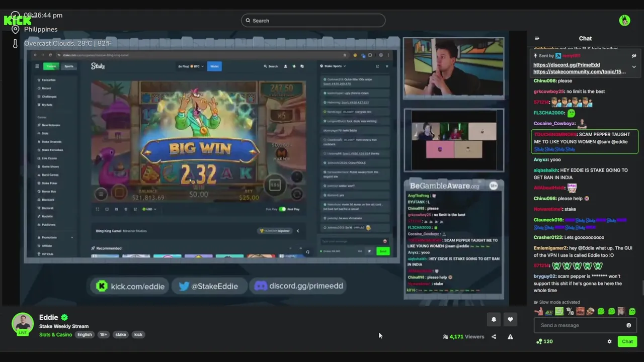Viewport: 644px width, 362px height.
Task: Open the stakecommunity.com pinned link
Action: click(x=579, y=72)
